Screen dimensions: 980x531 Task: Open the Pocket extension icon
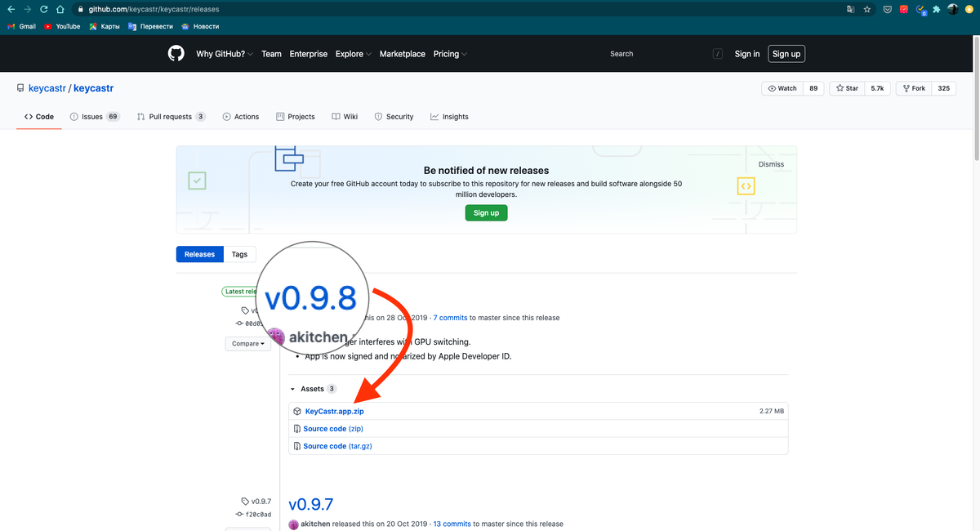(x=888, y=10)
